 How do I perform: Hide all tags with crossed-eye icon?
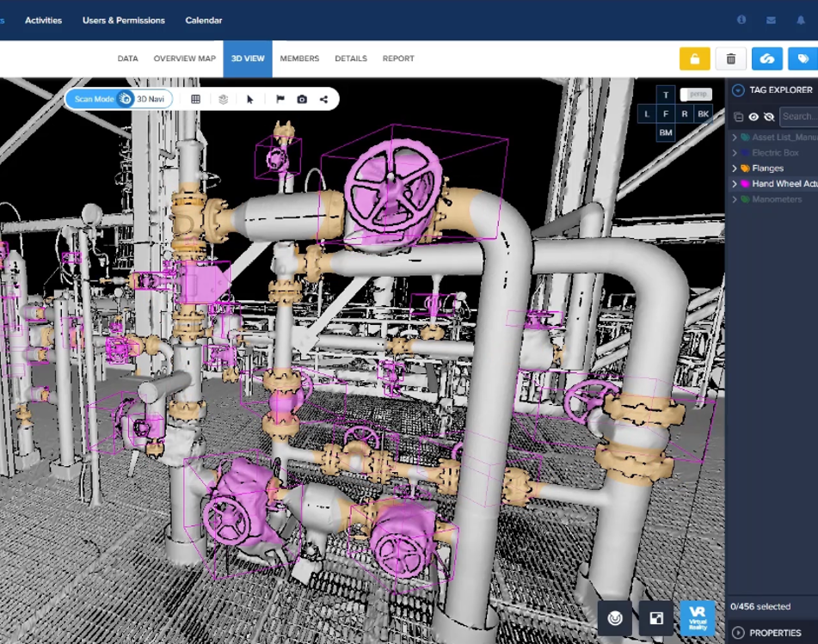click(769, 117)
